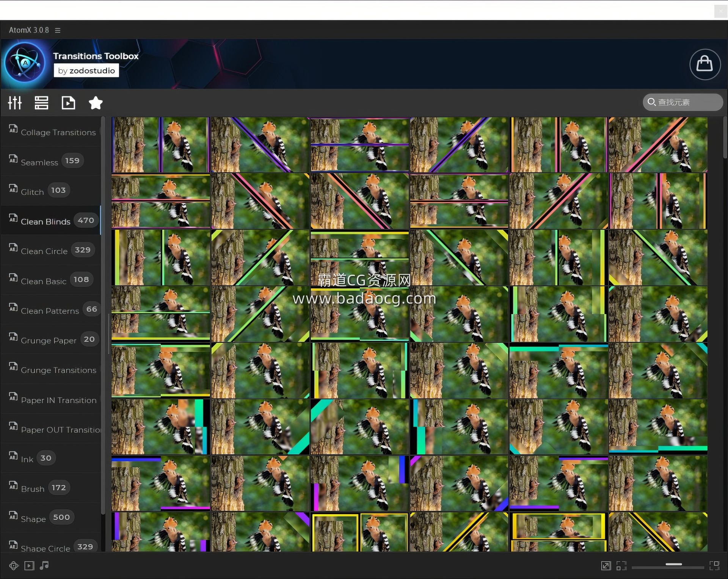The height and width of the screenshot is (579, 728).
Task: Toggle the music note sound icon
Action: (x=44, y=565)
